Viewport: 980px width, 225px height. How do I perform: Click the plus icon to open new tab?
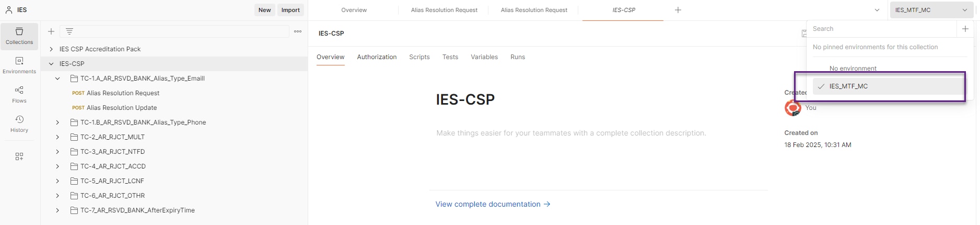pyautogui.click(x=678, y=10)
